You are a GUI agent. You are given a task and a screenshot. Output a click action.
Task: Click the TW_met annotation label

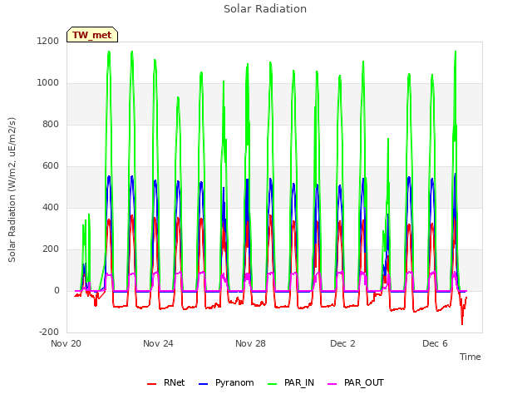pos(92,35)
